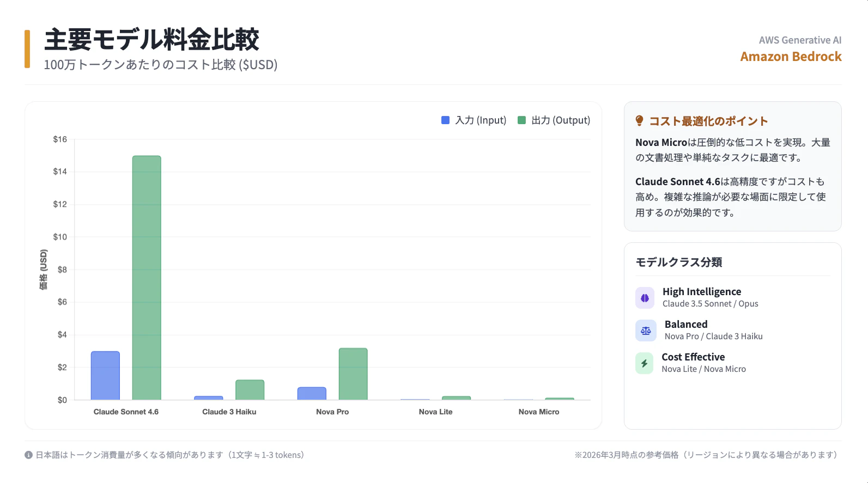Click the Nova Pro / Claude 3 Haiku text

pyautogui.click(x=714, y=337)
